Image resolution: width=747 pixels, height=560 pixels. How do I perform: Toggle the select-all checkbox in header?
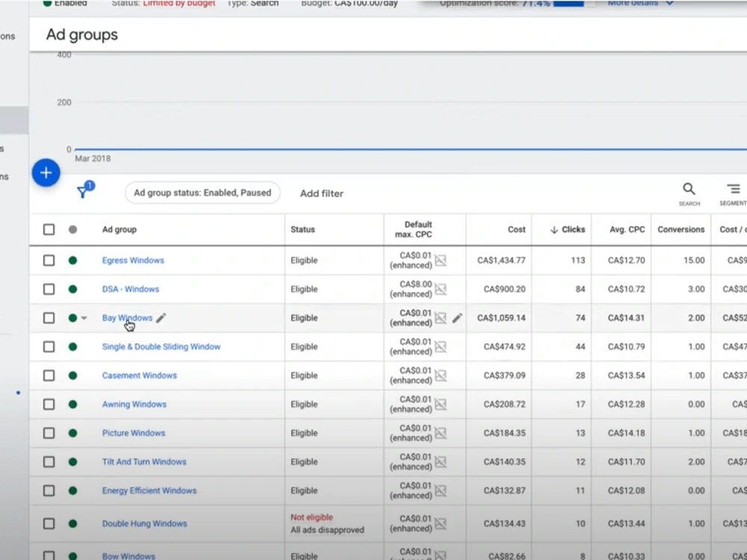49,229
